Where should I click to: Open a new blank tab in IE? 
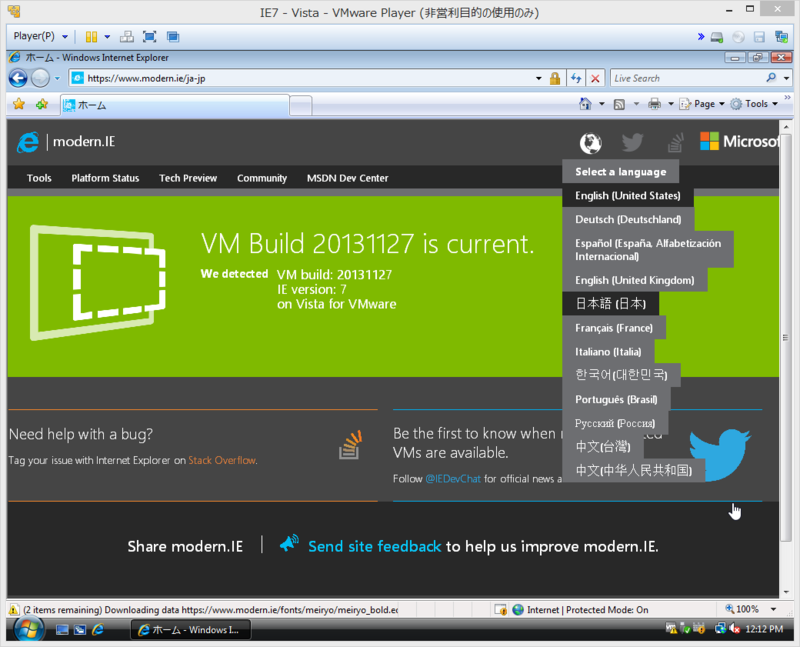click(301, 106)
